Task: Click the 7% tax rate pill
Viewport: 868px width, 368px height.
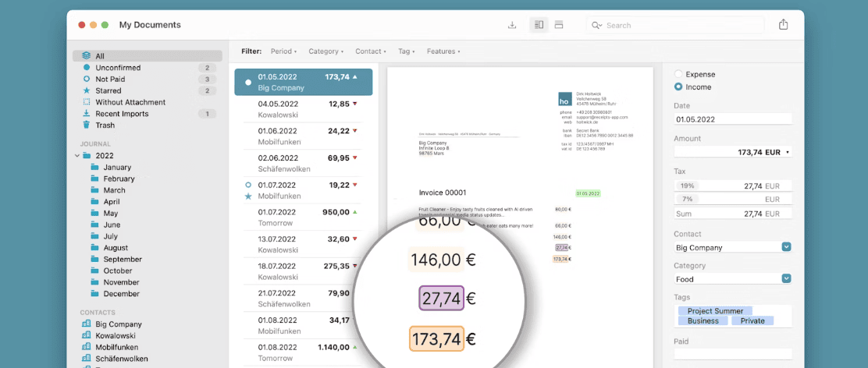Action: point(688,199)
